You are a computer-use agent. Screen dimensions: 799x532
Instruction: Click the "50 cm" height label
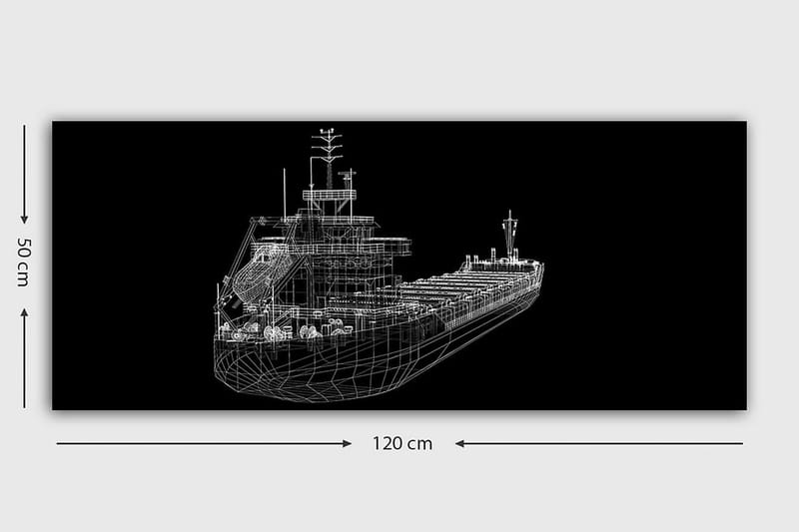coord(24,262)
